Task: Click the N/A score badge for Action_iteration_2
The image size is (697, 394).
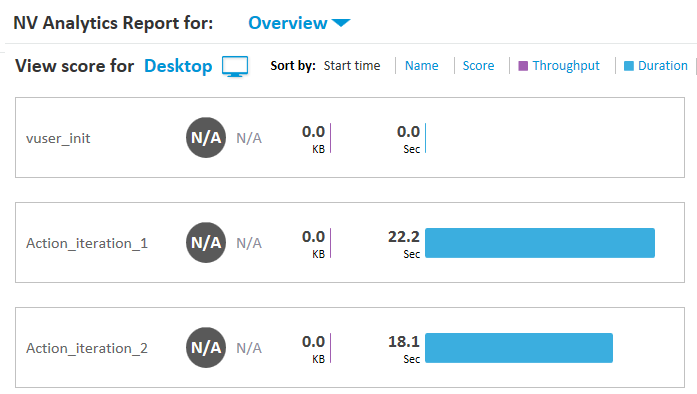Action: [x=206, y=348]
